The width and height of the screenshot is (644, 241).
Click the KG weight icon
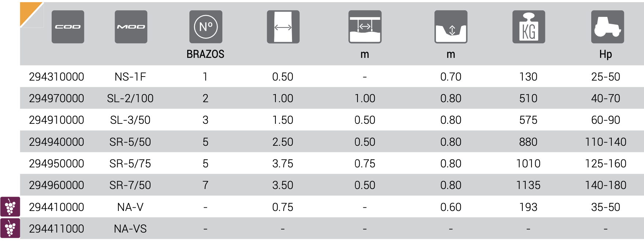pyautogui.click(x=529, y=27)
